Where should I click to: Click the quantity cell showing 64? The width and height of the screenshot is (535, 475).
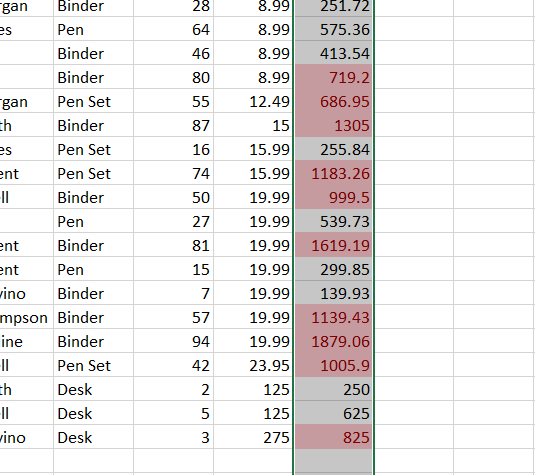pos(173,29)
